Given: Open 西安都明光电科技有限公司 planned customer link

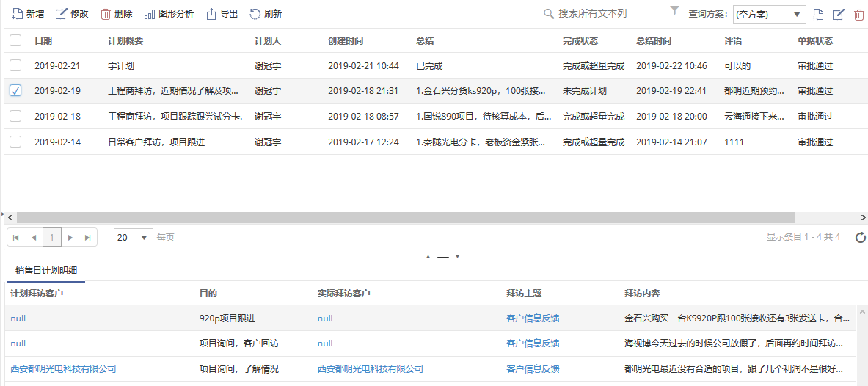Looking at the screenshot, I should [63, 369].
